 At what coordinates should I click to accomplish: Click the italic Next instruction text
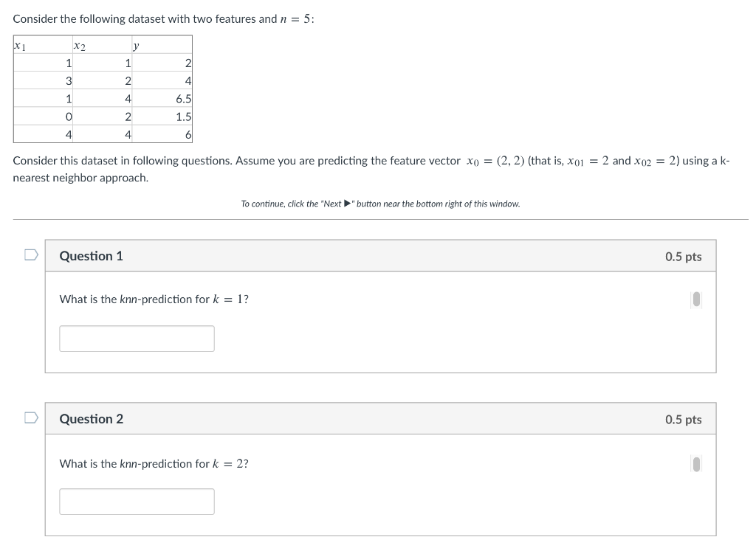pos(381,204)
